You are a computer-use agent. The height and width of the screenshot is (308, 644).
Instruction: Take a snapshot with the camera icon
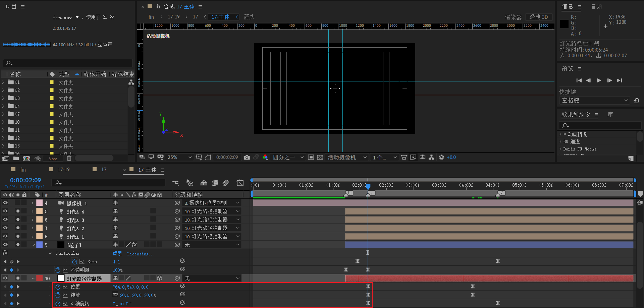click(247, 157)
